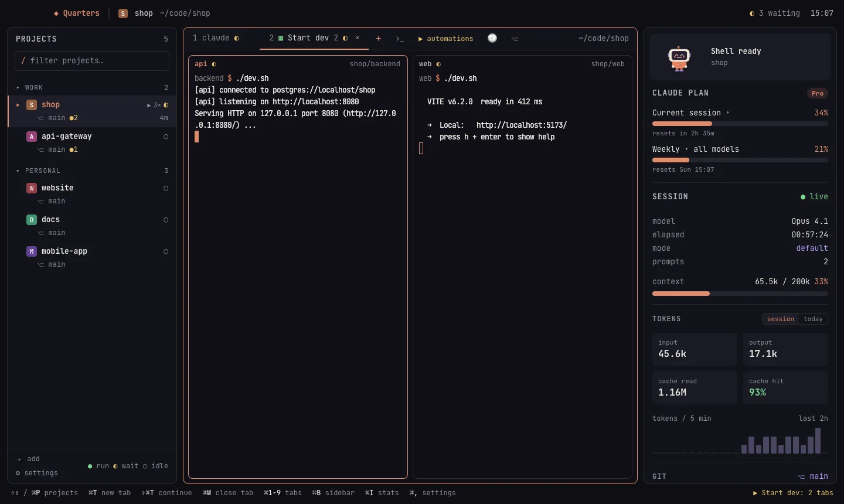Viewport: 844px width, 504px height.
Task: Open a new tab with the plus icon
Action: (379, 39)
